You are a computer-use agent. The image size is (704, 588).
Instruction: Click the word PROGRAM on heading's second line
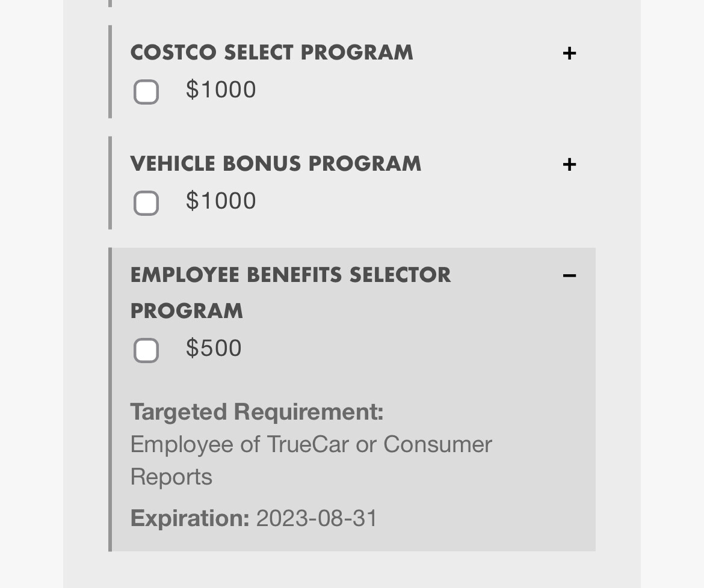[187, 311]
